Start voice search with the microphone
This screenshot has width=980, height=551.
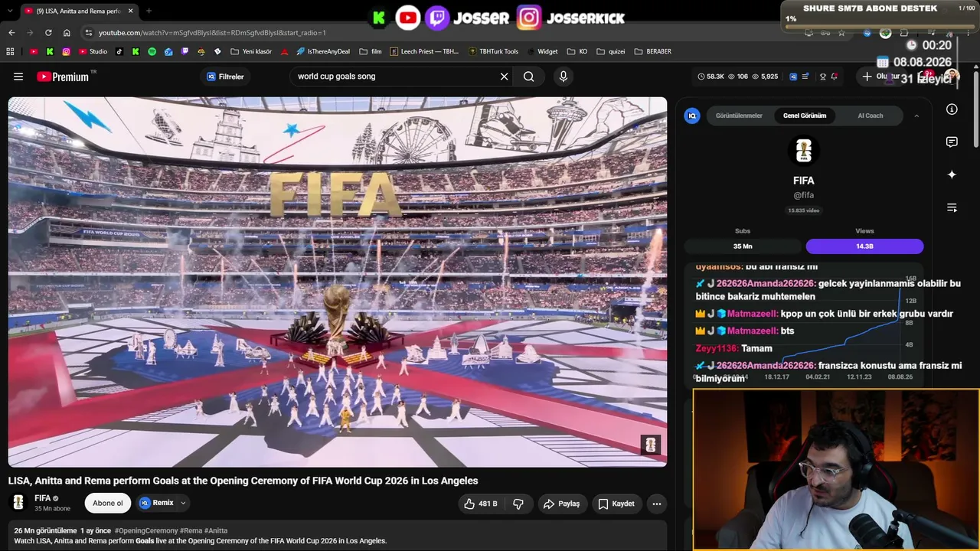[563, 77]
